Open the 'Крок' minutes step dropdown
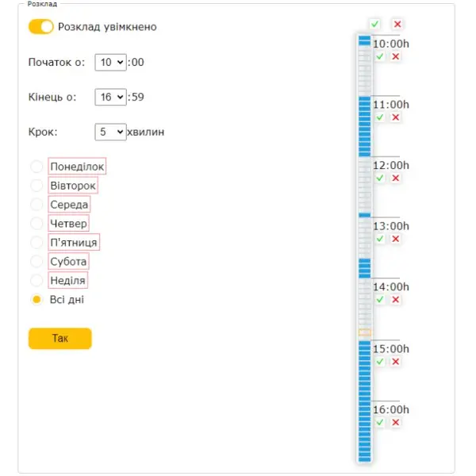The width and height of the screenshot is (476, 476). click(x=110, y=132)
